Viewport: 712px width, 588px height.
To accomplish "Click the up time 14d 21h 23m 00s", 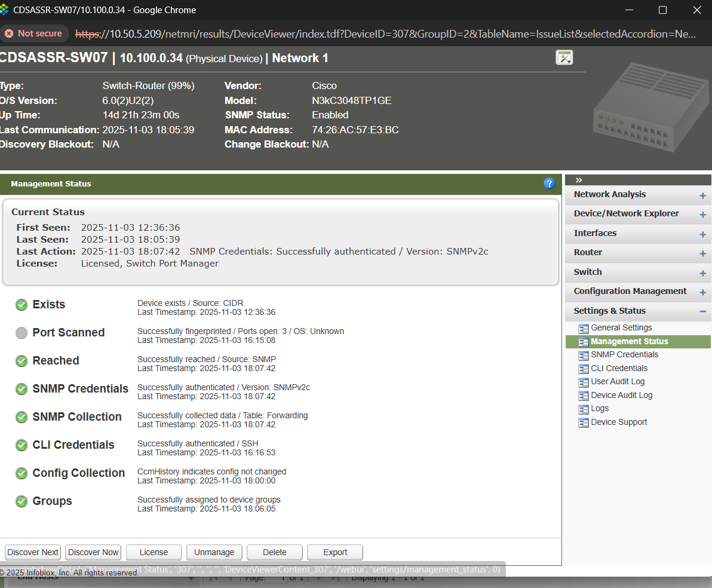I will (x=141, y=115).
